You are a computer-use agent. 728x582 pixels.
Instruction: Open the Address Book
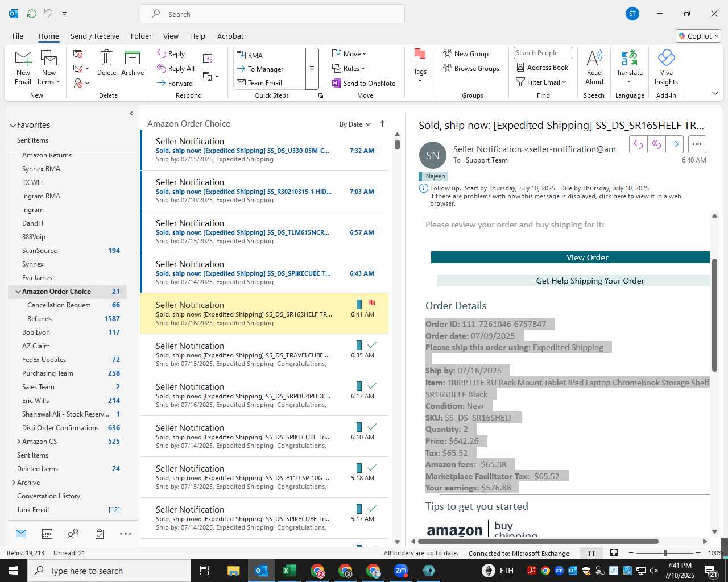tap(543, 67)
